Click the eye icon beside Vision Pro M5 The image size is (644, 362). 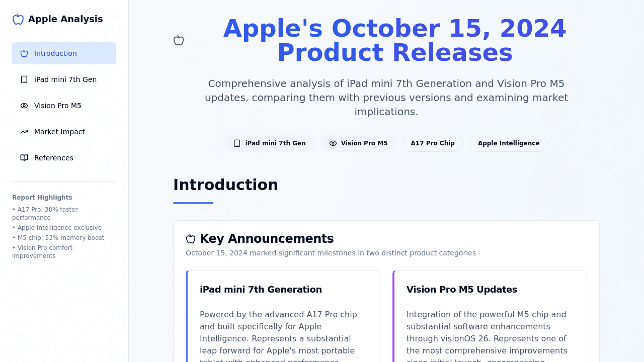pyautogui.click(x=24, y=106)
